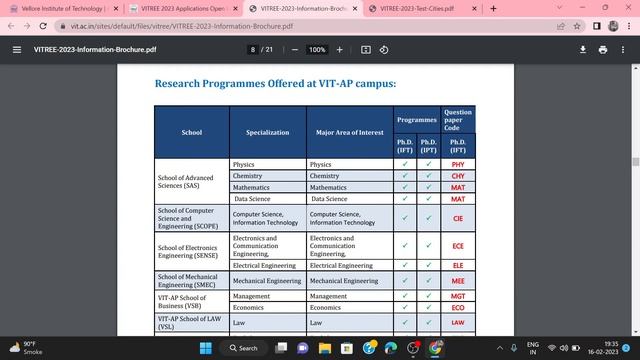
Task: Switch to VITREE 2023 Applications Open tab
Action: [183, 9]
